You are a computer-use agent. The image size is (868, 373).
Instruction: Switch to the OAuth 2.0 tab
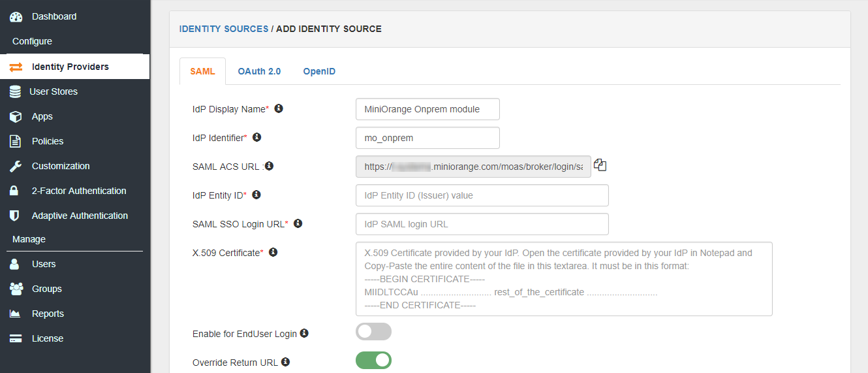pos(259,71)
